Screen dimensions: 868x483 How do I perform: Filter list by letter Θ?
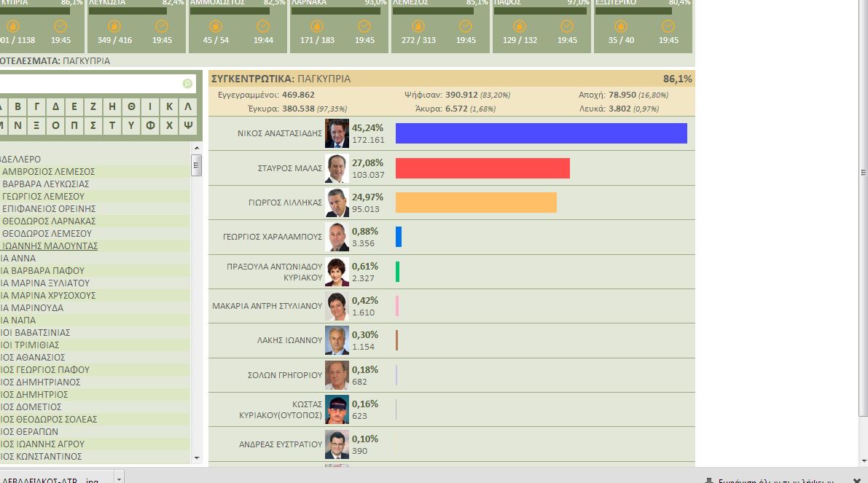coord(131,106)
